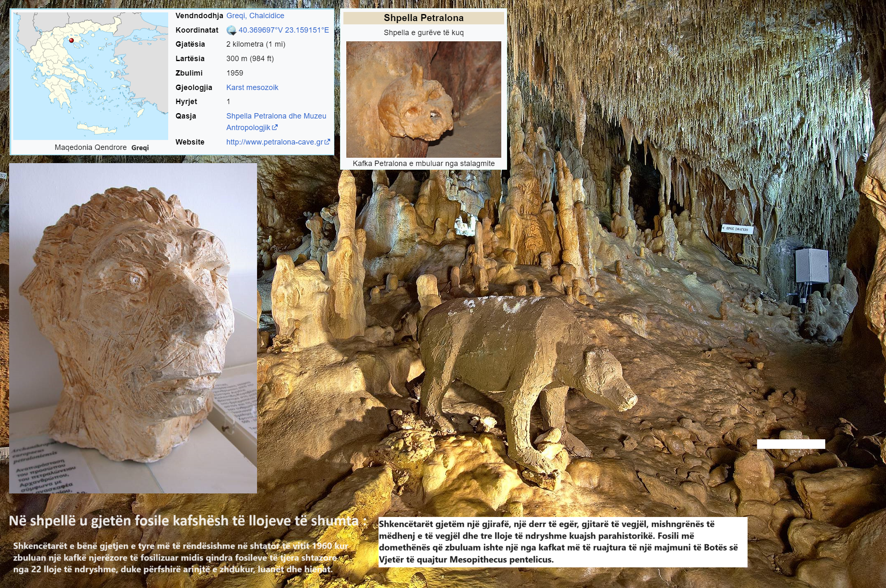Click the external link icon after the website URL
The height and width of the screenshot is (588, 886).
[327, 142]
